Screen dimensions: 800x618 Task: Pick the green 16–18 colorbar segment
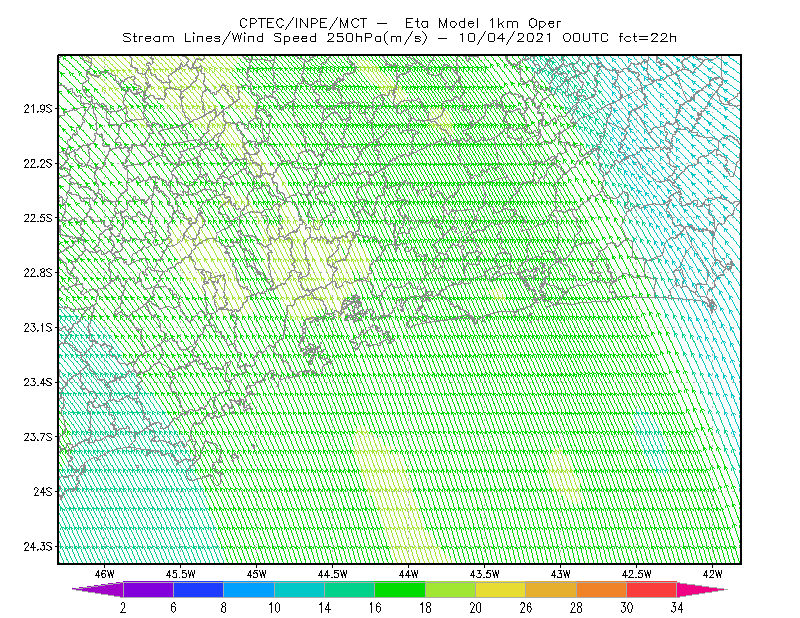click(x=400, y=589)
